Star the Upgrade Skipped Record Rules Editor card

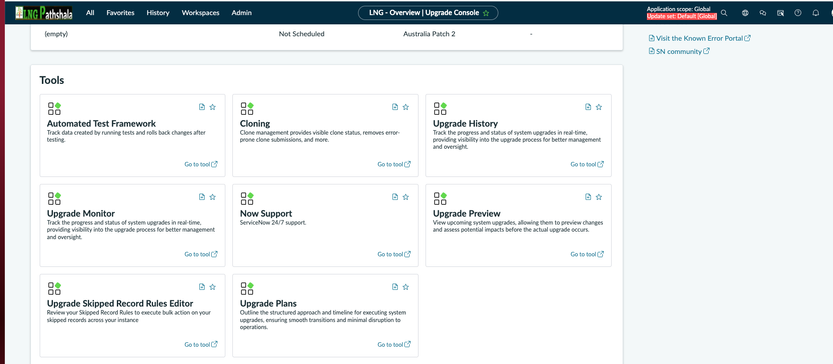[x=212, y=287]
